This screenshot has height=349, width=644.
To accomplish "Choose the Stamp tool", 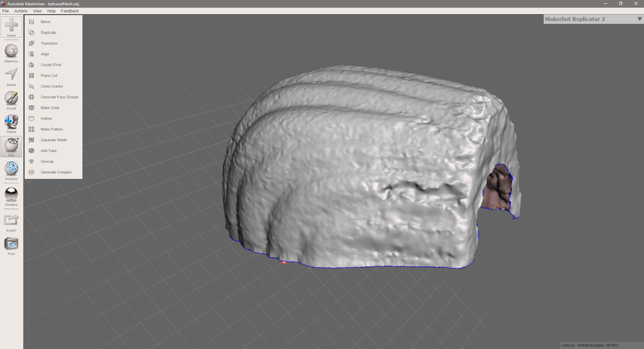I will [11, 122].
